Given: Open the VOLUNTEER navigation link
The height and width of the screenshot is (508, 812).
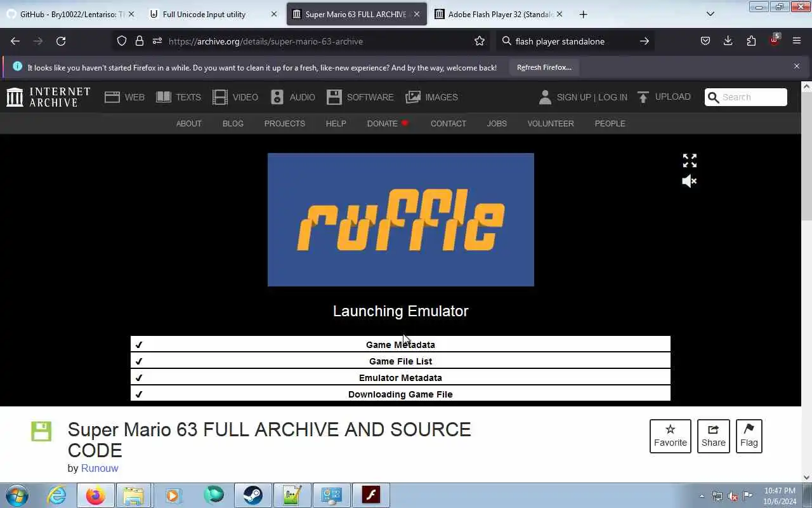Looking at the screenshot, I should pyautogui.click(x=551, y=124).
